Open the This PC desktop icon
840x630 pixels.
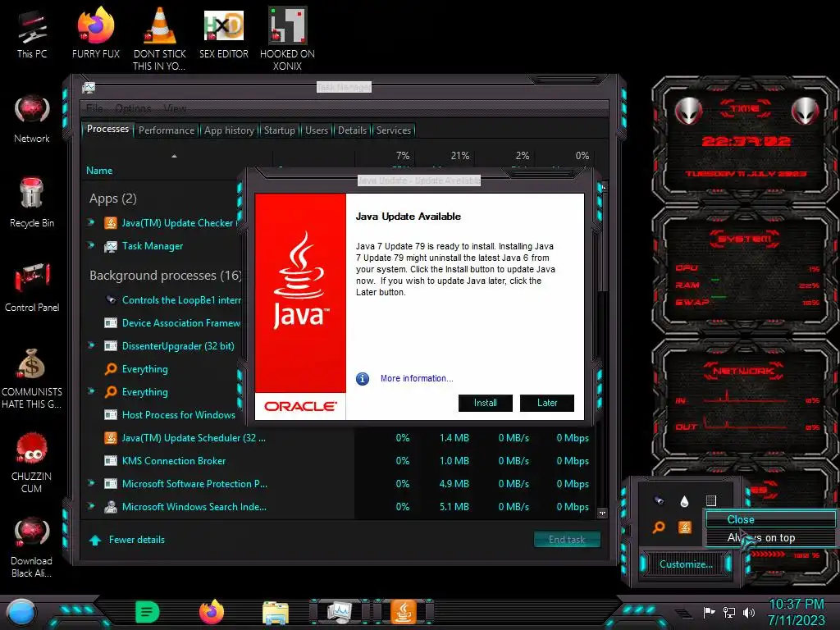tap(32, 34)
